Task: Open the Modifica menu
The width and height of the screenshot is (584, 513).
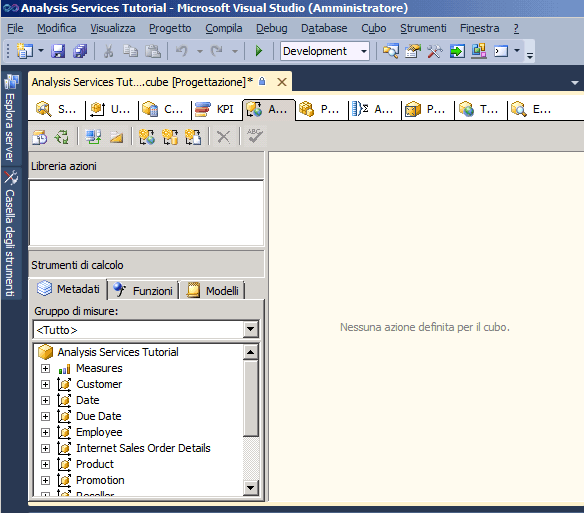Action: click(x=57, y=28)
